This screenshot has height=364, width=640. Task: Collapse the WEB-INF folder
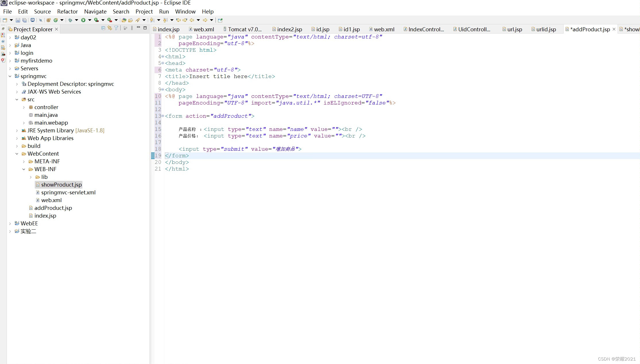click(24, 169)
